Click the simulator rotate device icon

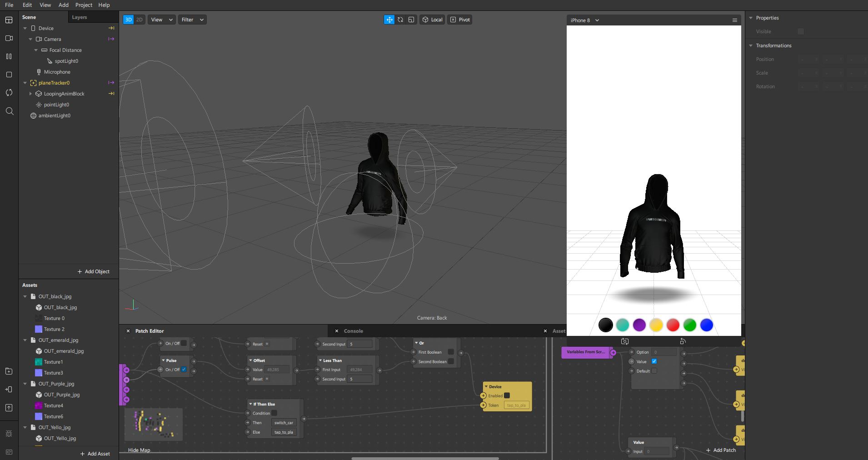tap(683, 341)
